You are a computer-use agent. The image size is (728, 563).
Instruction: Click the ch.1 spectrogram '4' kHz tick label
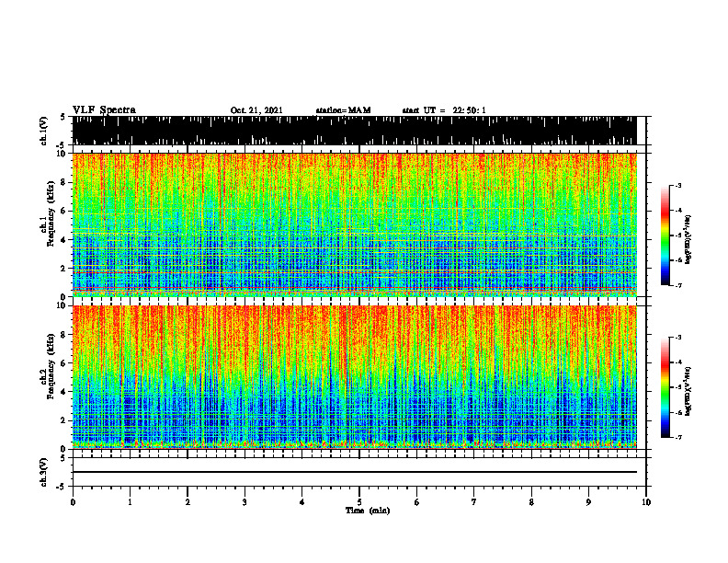[64, 240]
